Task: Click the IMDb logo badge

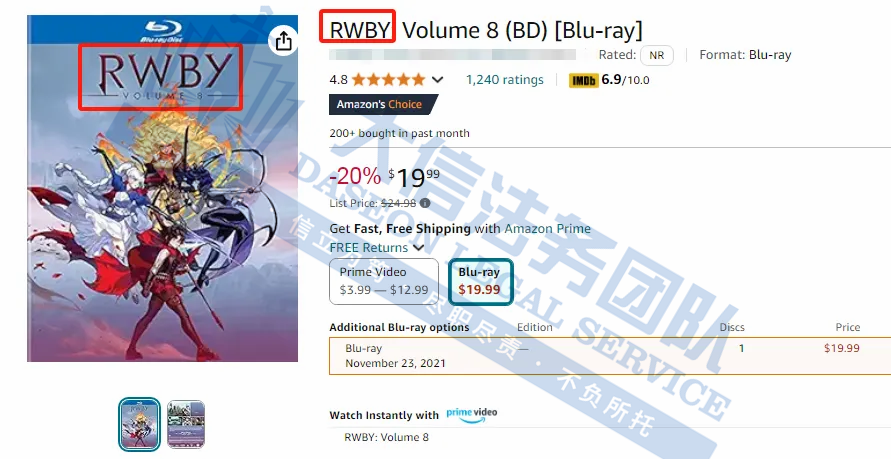Action: click(x=584, y=80)
